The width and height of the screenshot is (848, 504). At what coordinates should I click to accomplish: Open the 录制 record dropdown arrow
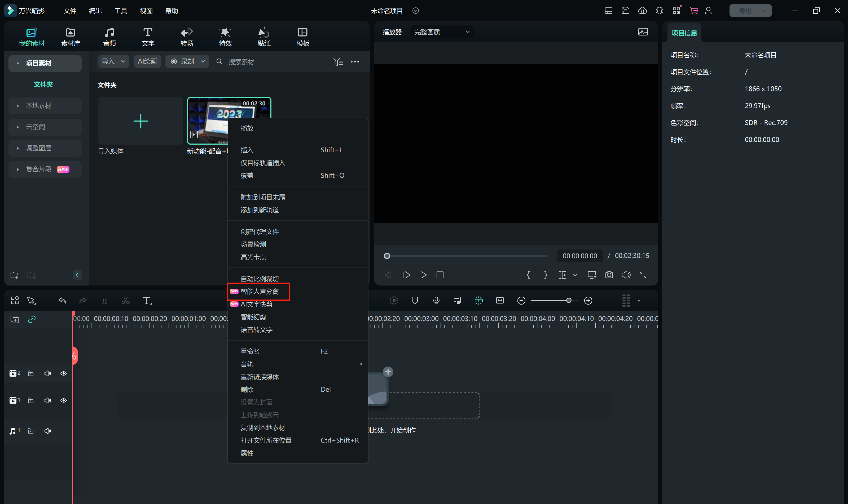203,61
